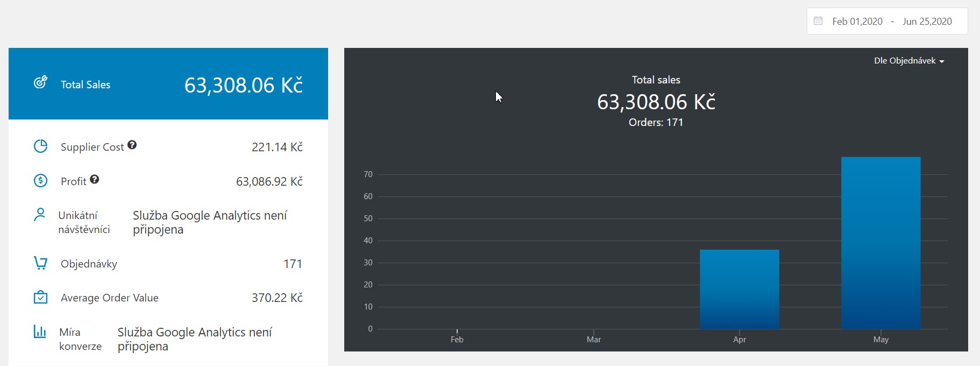Click the 30 y-axis tick label
980x366 pixels.
click(368, 263)
